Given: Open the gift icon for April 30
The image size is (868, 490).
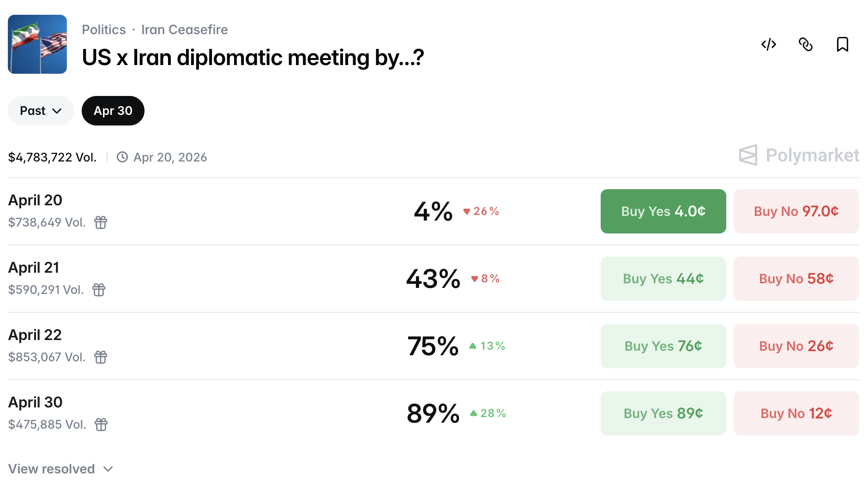Looking at the screenshot, I should (101, 424).
